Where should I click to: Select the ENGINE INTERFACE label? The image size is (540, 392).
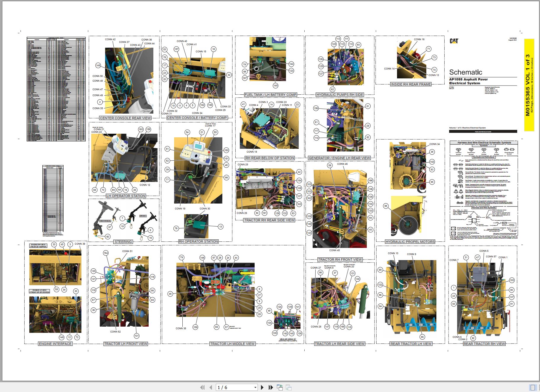pos(55,344)
